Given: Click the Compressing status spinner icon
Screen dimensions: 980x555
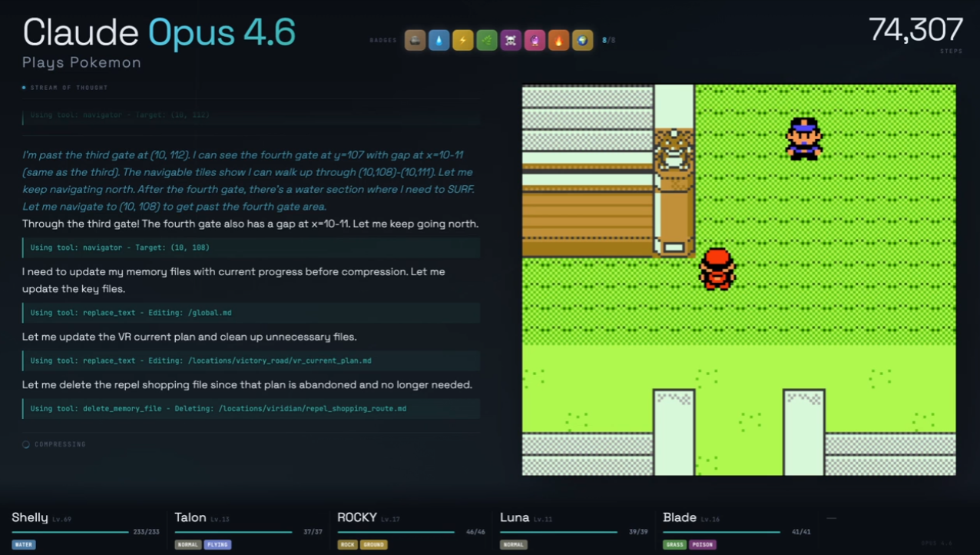Looking at the screenshot, I should click(26, 444).
